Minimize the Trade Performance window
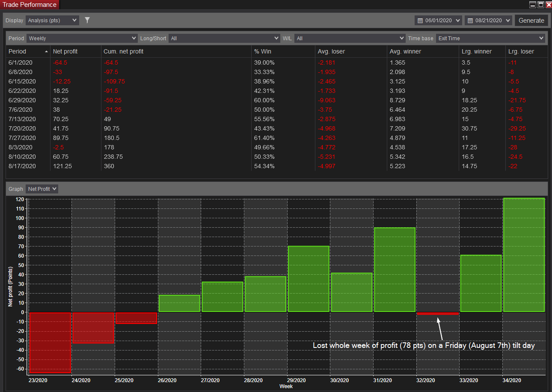552x392 pixels. pos(533,5)
